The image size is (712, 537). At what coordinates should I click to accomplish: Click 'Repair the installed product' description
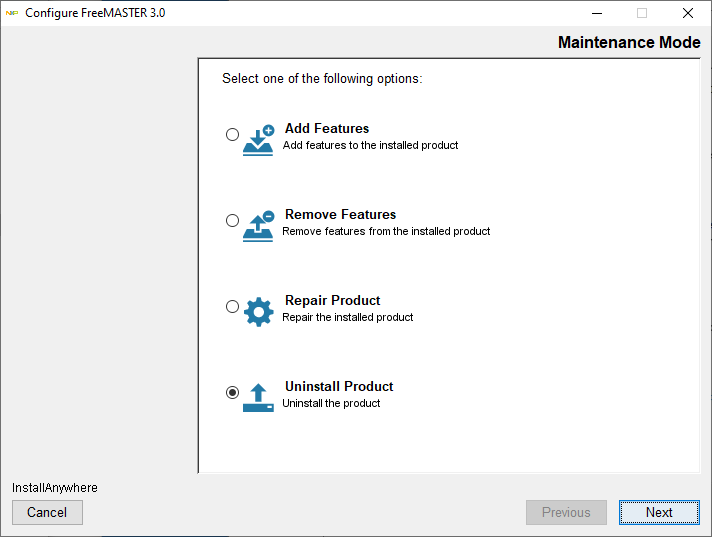coord(347,318)
